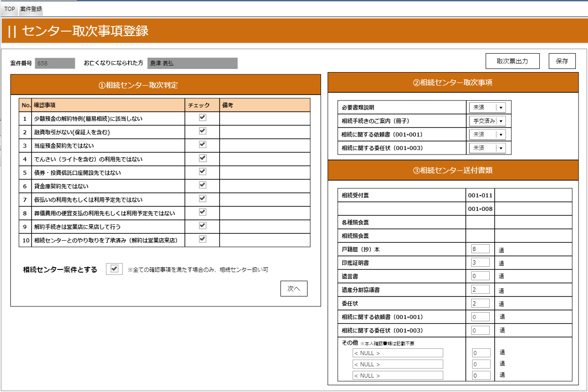Click the TOP menu item

[x=9, y=9]
